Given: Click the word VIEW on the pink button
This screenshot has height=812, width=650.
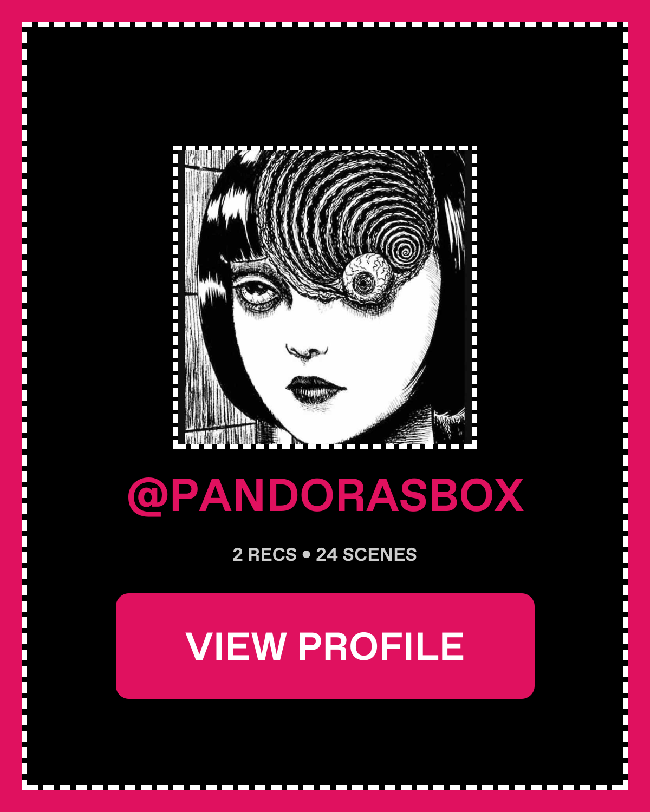Looking at the screenshot, I should coord(236,646).
